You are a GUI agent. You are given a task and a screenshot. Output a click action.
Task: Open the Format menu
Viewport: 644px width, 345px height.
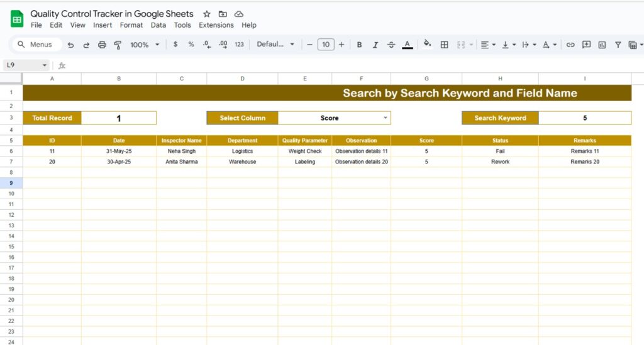click(131, 25)
